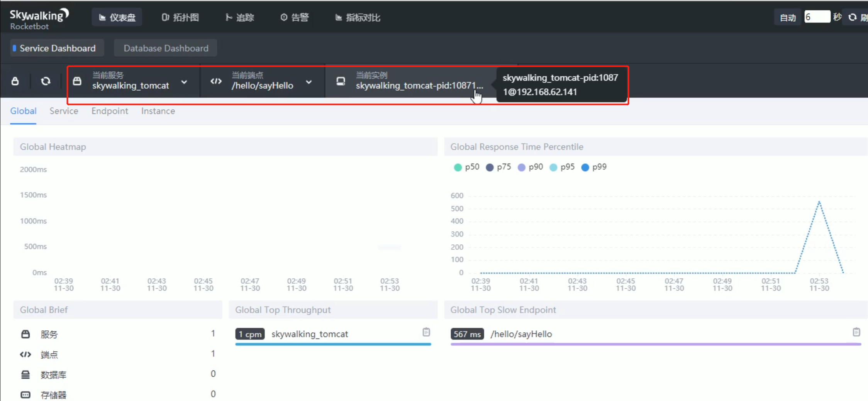Click the 1 cpm badge
This screenshot has height=401, width=868.
click(250, 334)
